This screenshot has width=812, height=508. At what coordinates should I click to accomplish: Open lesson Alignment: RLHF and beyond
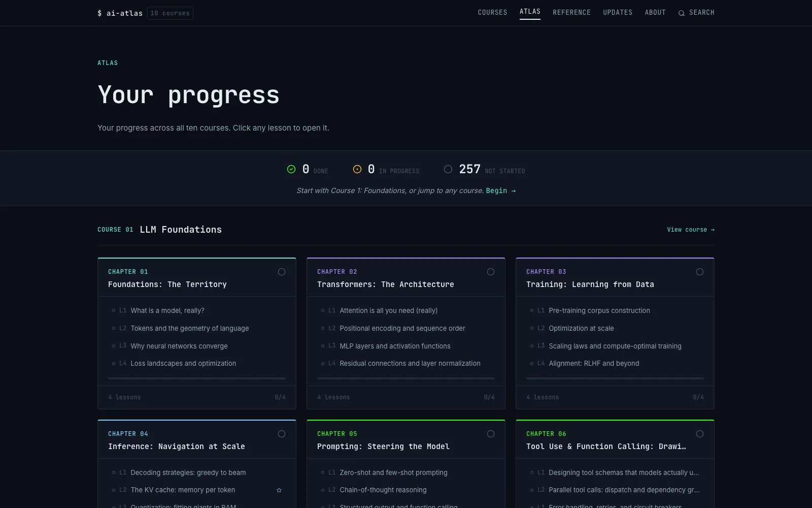(x=615, y=363)
